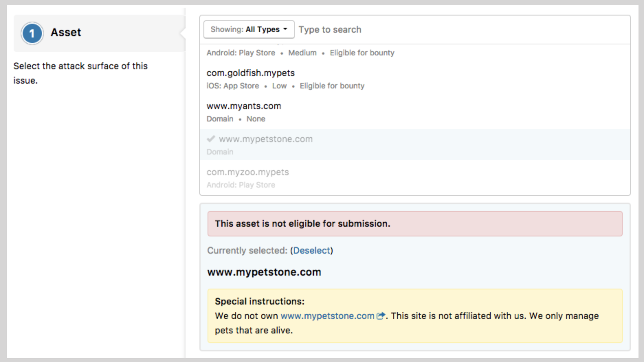Click the partially visible Android Medium asset row

click(x=300, y=53)
